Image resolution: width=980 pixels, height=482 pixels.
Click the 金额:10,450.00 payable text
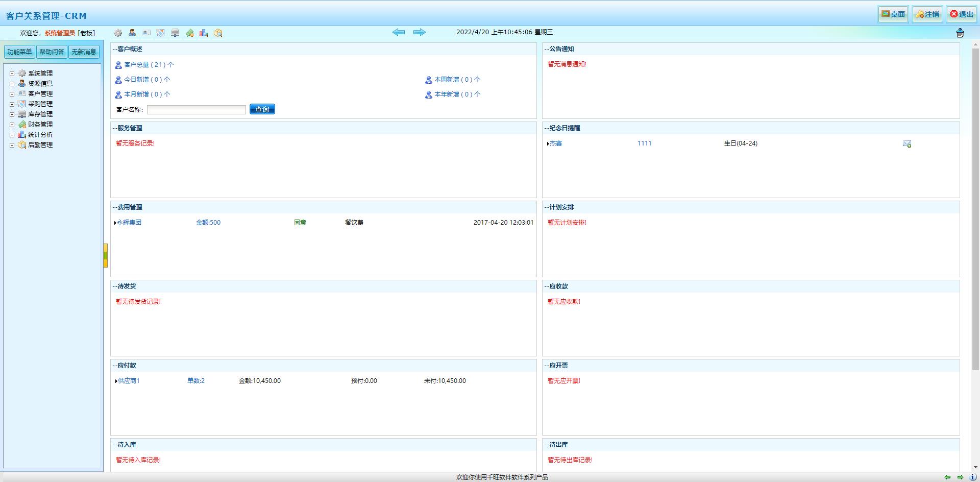point(260,381)
